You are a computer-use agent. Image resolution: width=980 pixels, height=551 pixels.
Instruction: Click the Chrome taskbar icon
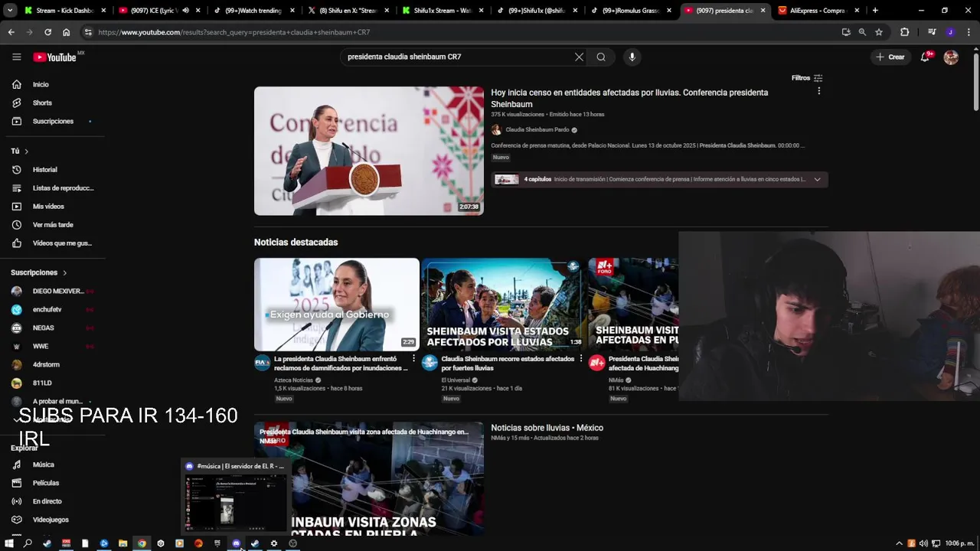click(142, 543)
